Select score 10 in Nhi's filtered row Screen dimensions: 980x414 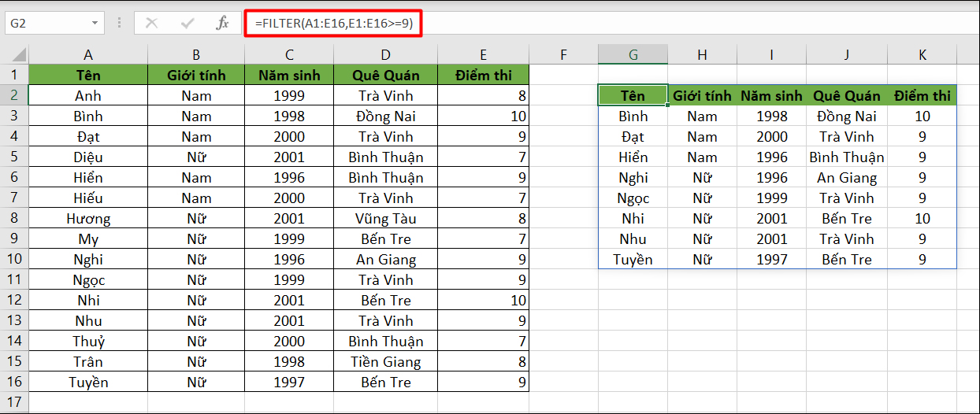(x=922, y=218)
